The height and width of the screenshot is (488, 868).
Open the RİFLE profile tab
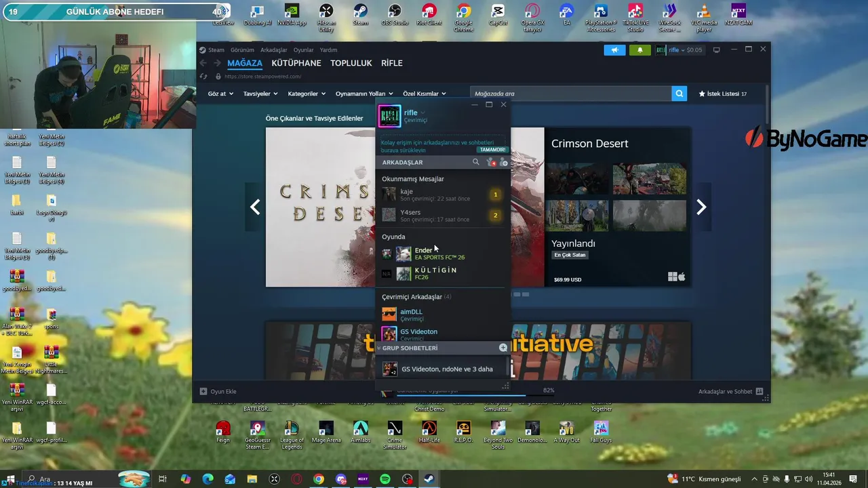pos(392,63)
